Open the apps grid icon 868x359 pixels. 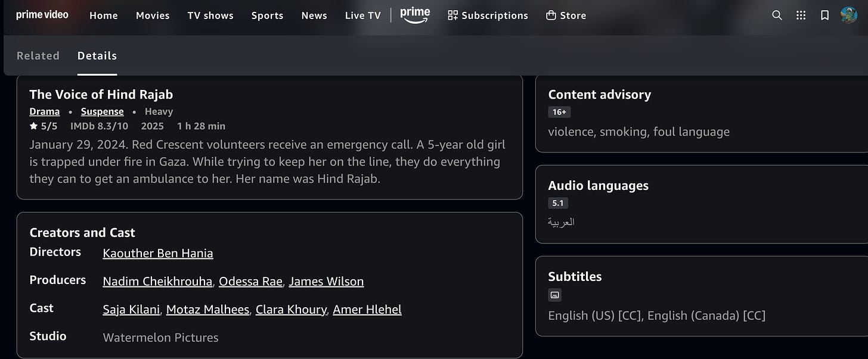coord(801,15)
